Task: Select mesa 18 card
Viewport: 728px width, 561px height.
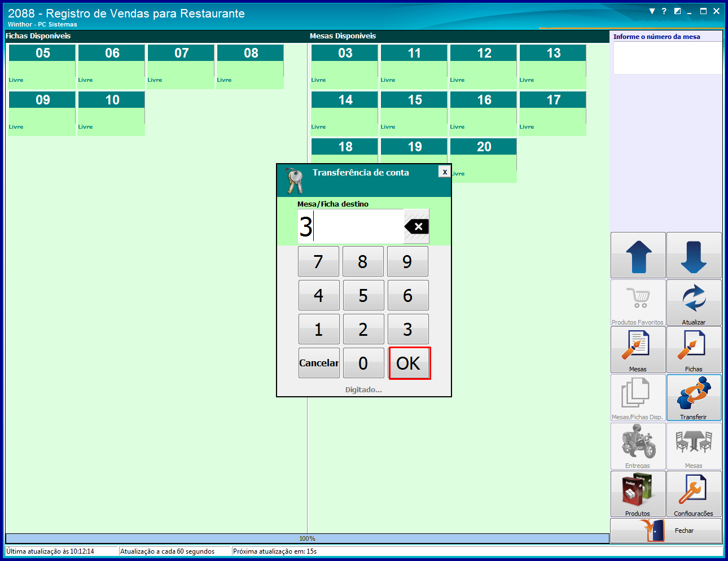Action: pyautogui.click(x=344, y=150)
